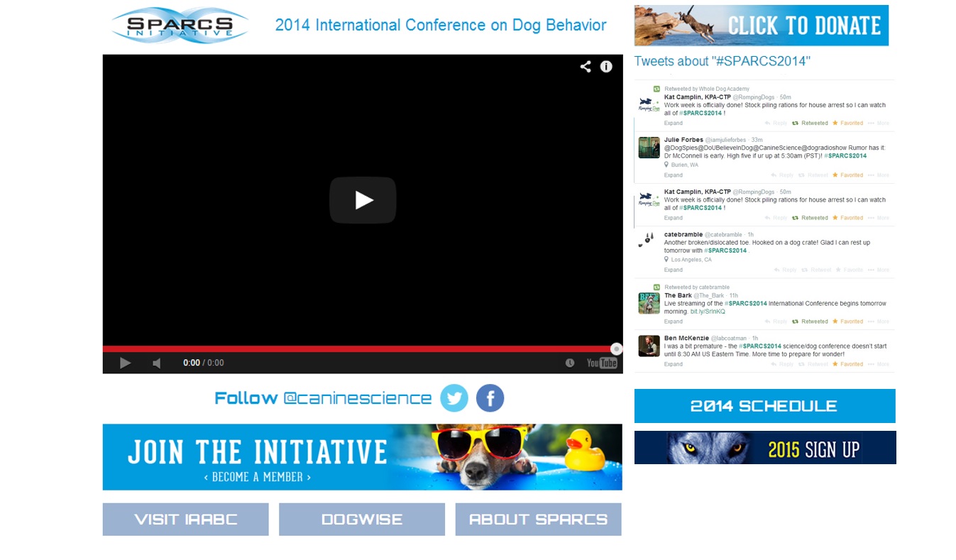Click the "Retweeted by catebramble" label
Screen dimensions: 956x560
(x=697, y=287)
